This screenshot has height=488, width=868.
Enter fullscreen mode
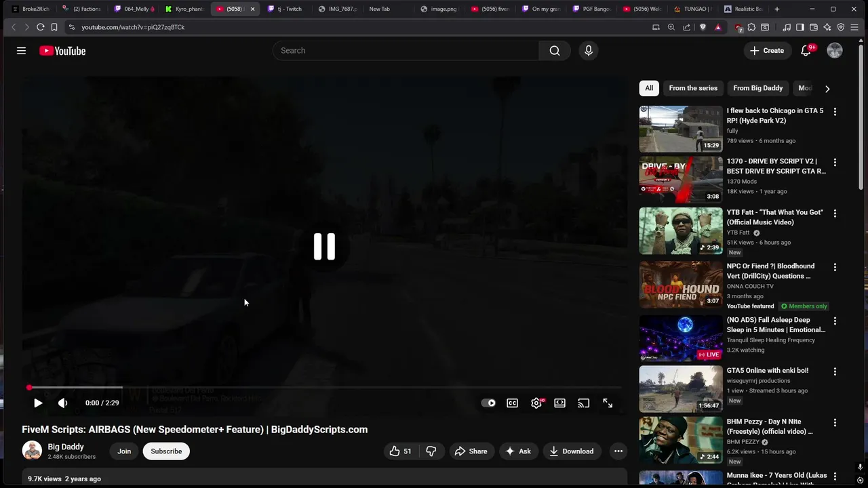(x=608, y=403)
